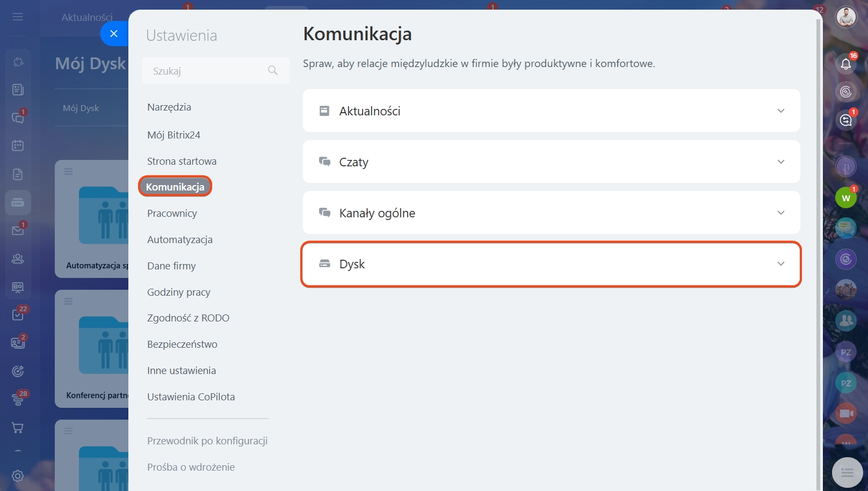Expand Dysk section chevron
Image resolution: width=868 pixels, height=491 pixels.
[x=781, y=263]
